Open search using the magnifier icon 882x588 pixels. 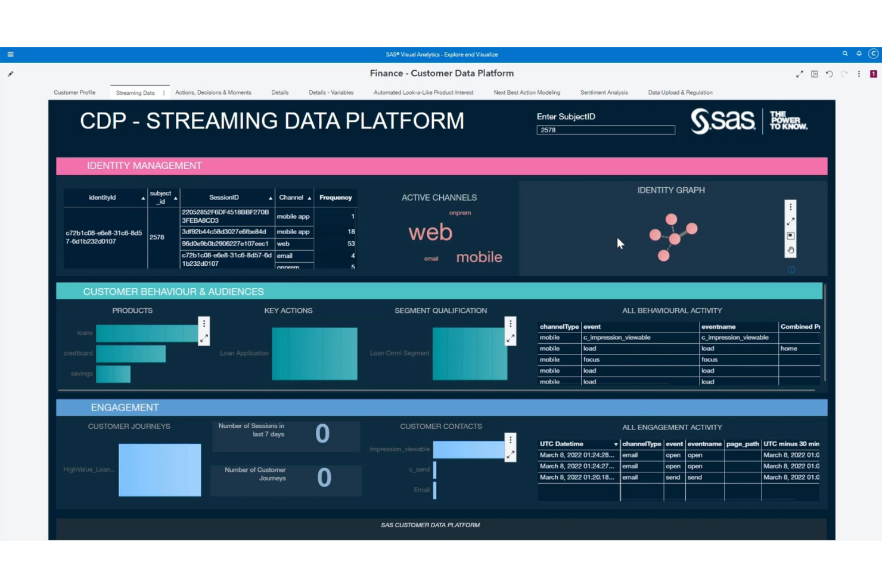tap(845, 54)
